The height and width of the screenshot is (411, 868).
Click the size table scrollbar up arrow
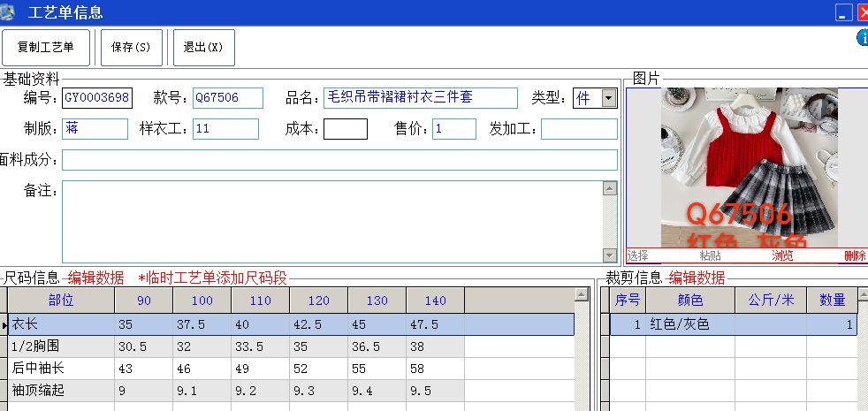[582, 294]
